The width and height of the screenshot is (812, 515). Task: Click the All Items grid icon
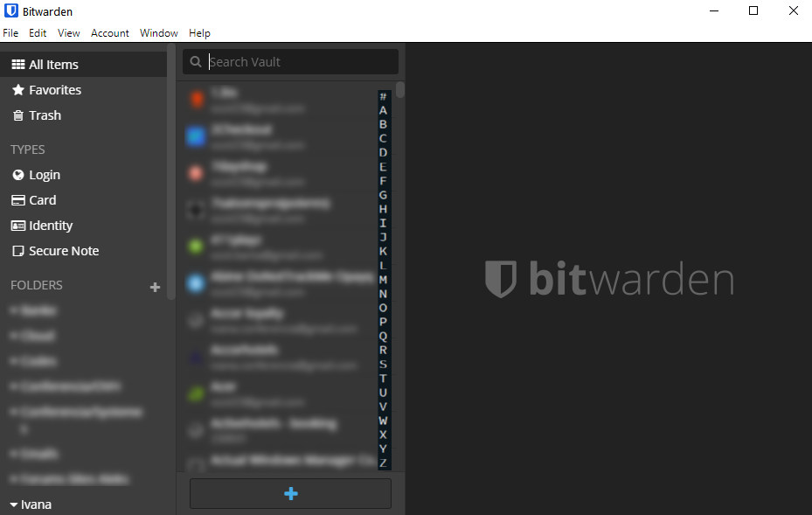click(x=18, y=64)
